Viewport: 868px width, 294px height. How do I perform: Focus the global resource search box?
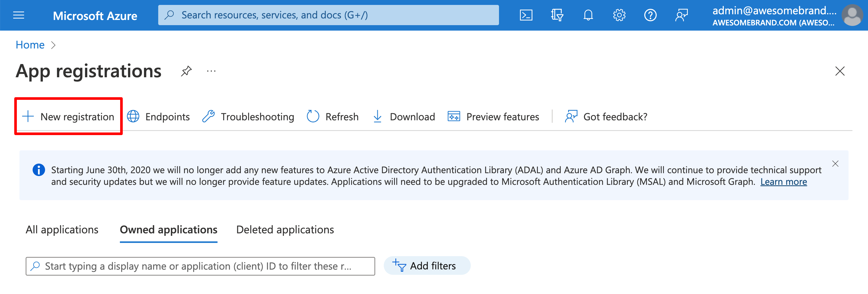pyautogui.click(x=328, y=15)
